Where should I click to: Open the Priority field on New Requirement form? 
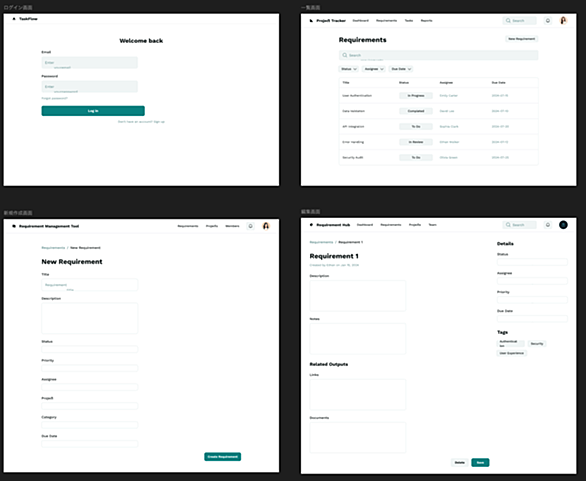tap(90, 368)
